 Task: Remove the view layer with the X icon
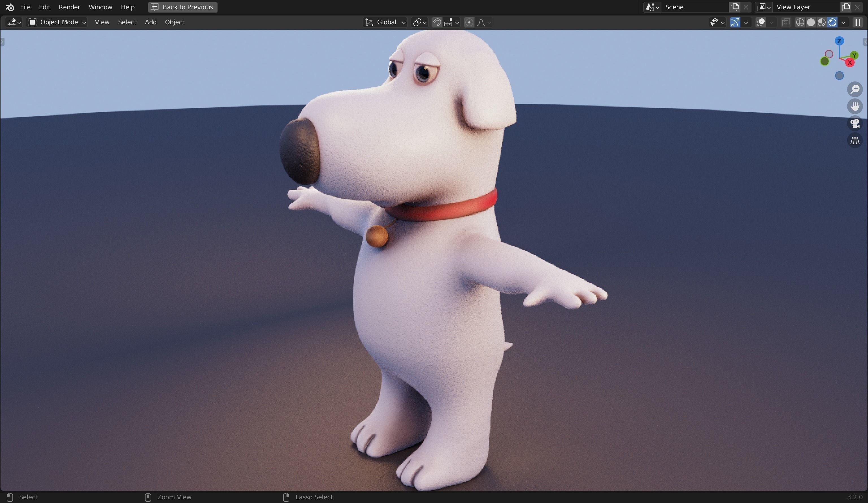857,7
